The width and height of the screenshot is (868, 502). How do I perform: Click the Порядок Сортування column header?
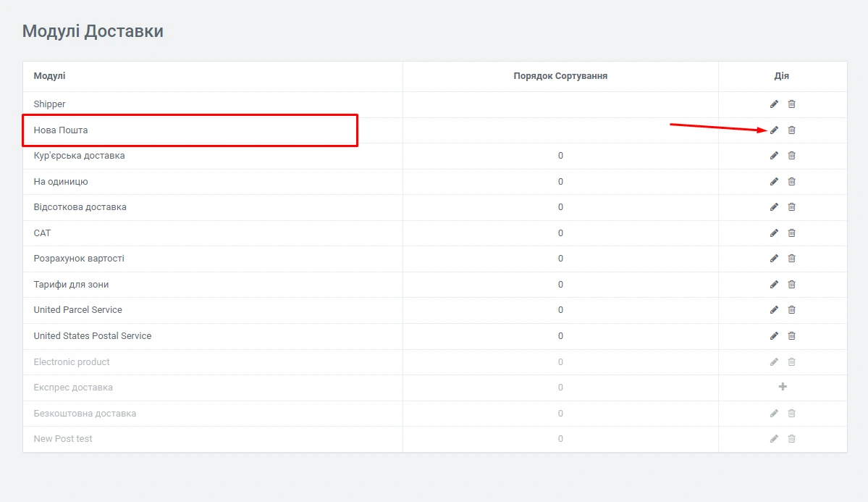[560, 76]
